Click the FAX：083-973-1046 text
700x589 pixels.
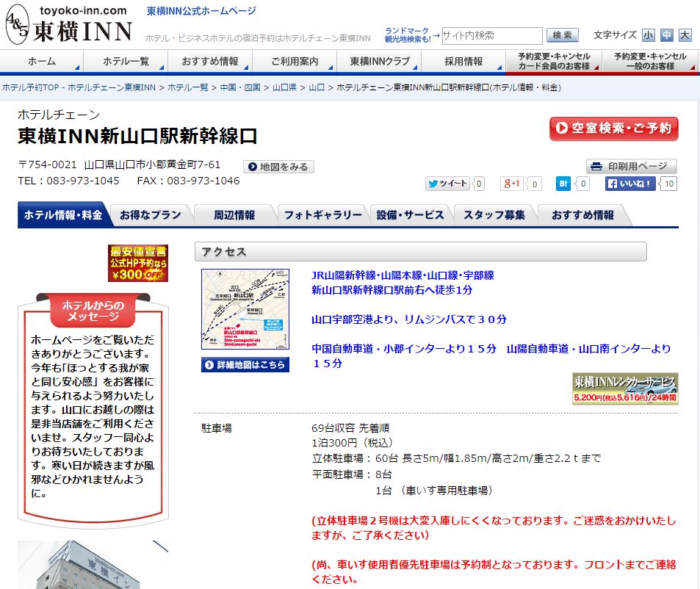coord(188,181)
